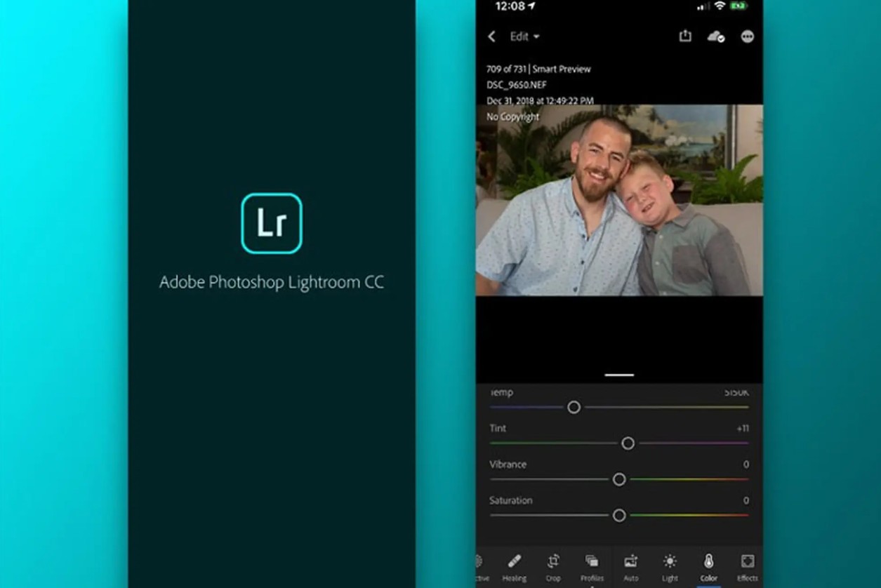Image resolution: width=881 pixels, height=588 pixels.
Task: Tap the back arrow in the header
Action: [492, 36]
